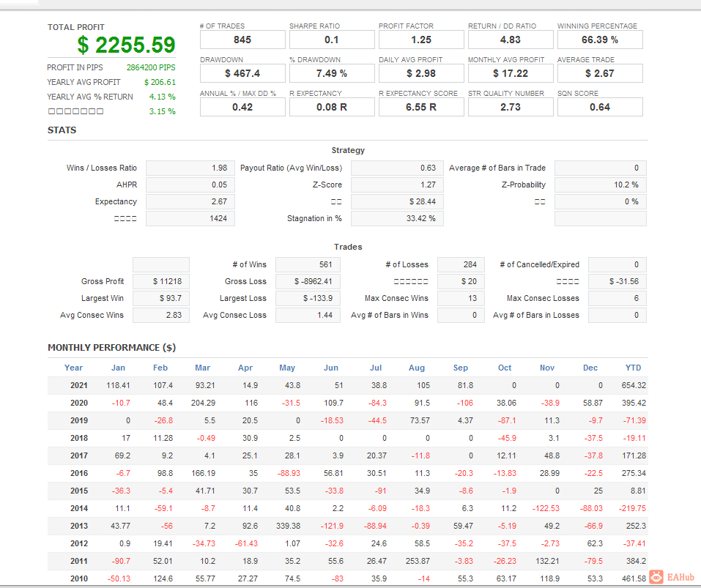Click the 2014 Nov value -122.53

(x=546, y=508)
